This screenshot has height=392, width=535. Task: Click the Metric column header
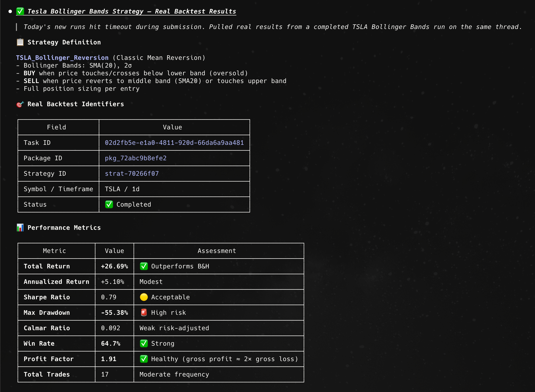pos(54,251)
